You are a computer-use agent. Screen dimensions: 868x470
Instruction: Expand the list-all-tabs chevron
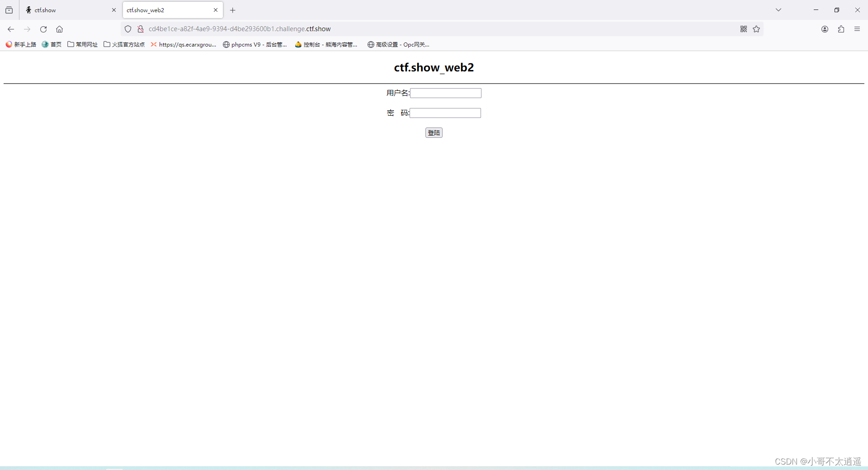click(x=778, y=10)
